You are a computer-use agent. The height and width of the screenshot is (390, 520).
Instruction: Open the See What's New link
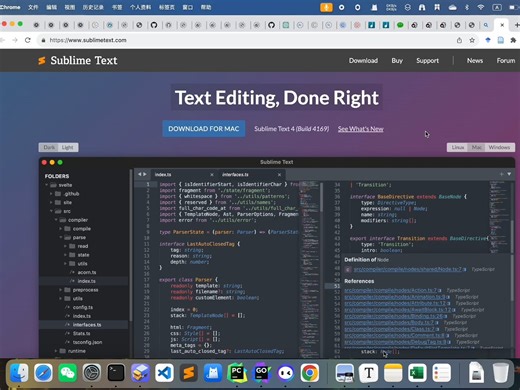tap(361, 129)
